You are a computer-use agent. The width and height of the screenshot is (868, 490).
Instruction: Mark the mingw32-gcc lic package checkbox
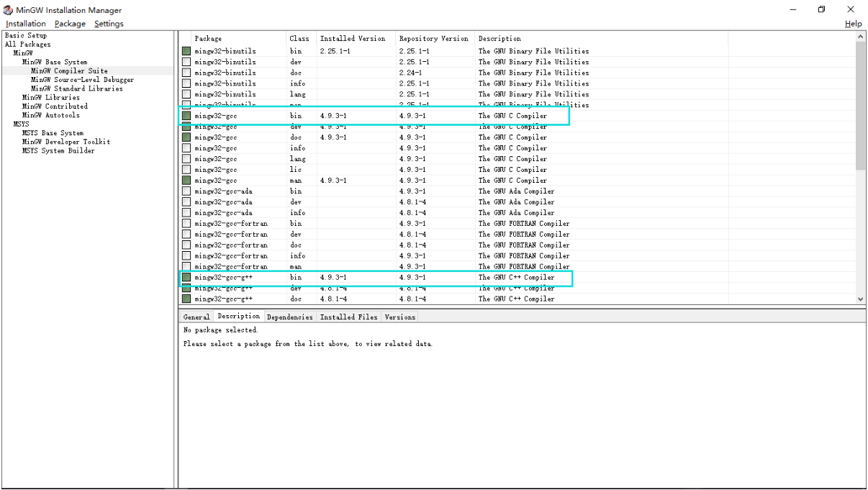[x=186, y=170]
